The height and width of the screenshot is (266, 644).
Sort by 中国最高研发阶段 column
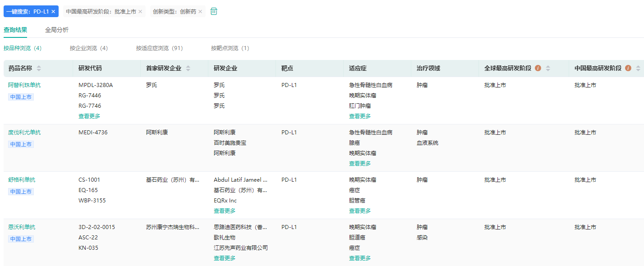tap(638, 69)
